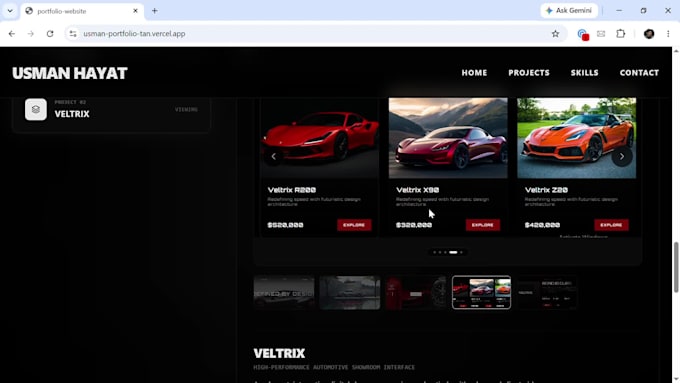Close the portfolio-website tab
Viewport: 680px width, 383px height.
(x=135, y=11)
